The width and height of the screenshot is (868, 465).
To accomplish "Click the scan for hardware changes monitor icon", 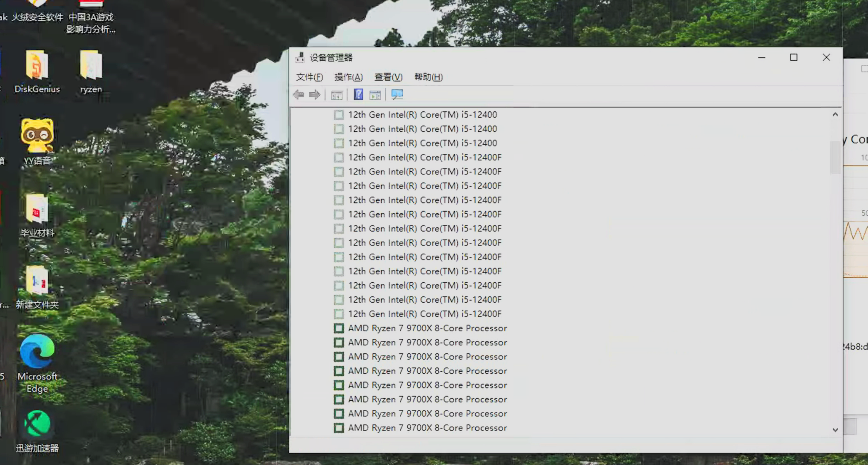I will coord(397,94).
